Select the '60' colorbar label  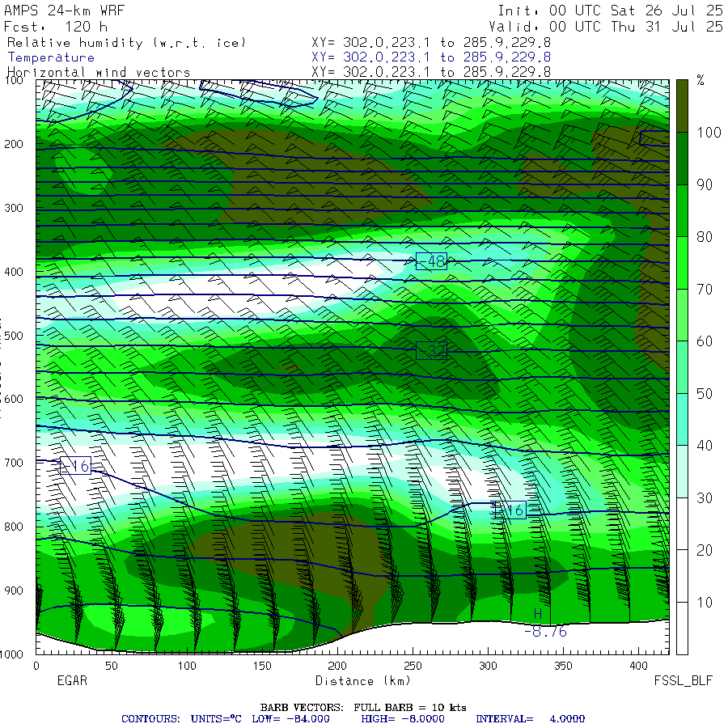click(705, 341)
